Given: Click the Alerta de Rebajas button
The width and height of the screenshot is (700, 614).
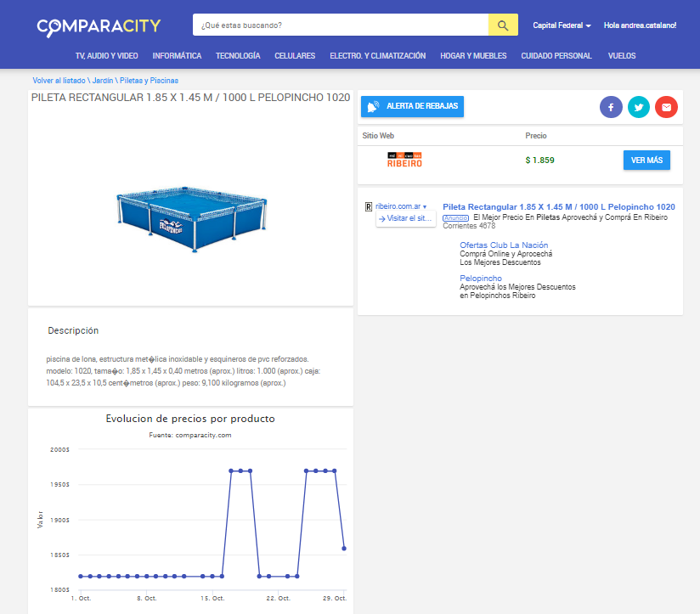Looking at the screenshot, I should (x=413, y=106).
